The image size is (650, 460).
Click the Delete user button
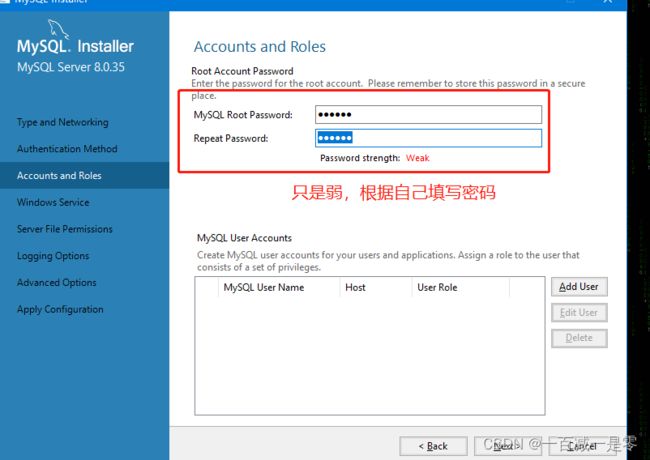pos(579,338)
